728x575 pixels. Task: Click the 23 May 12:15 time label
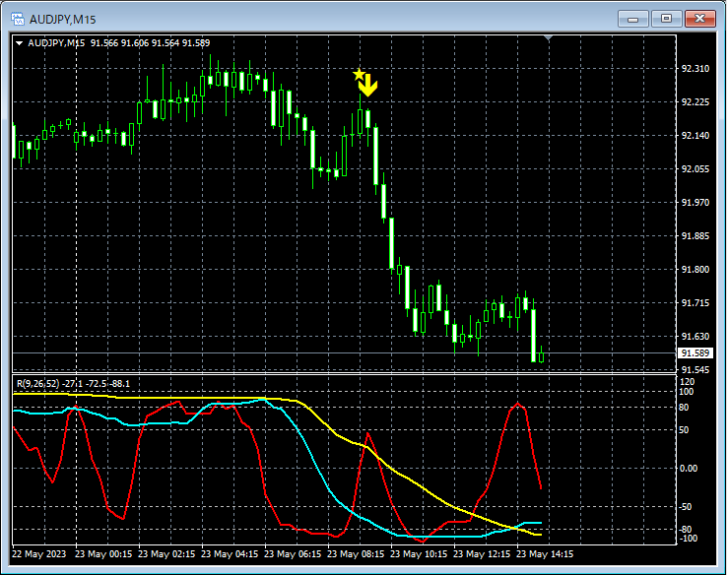(x=482, y=554)
